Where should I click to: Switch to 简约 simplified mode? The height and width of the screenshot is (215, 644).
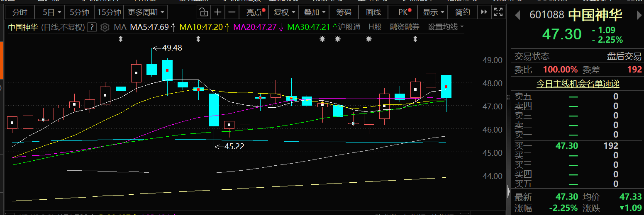click(462, 12)
